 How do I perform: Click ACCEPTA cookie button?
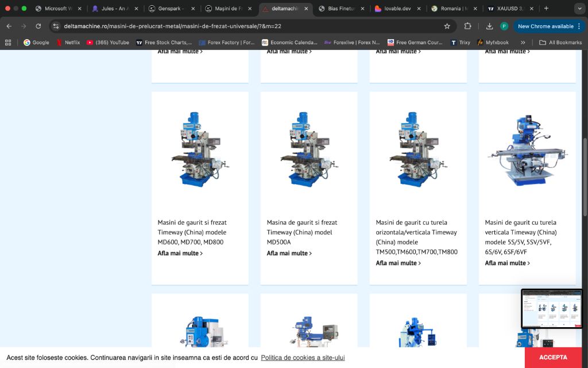pos(552,357)
